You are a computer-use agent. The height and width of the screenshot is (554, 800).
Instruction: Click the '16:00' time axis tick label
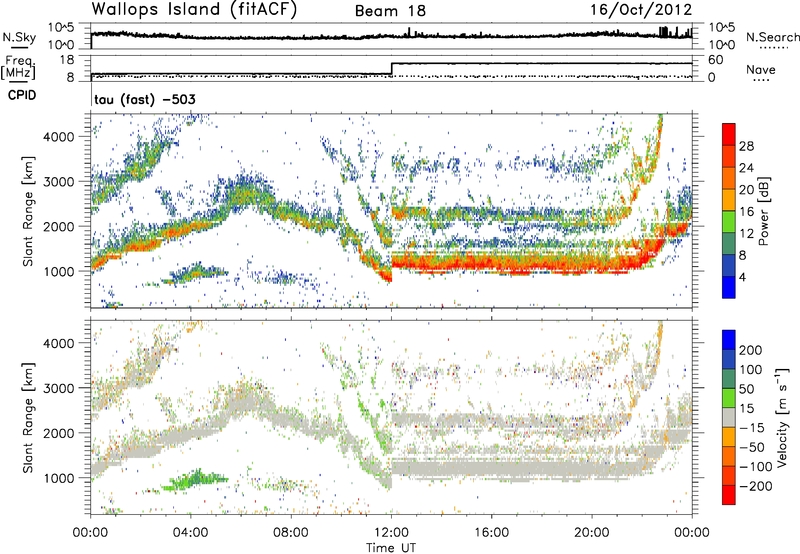[x=491, y=533]
